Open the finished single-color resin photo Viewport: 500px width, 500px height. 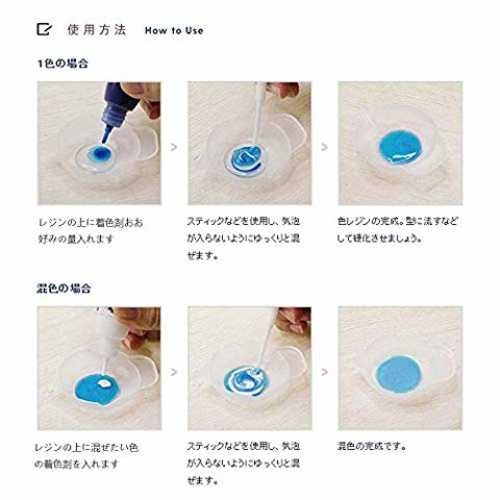coord(400,143)
